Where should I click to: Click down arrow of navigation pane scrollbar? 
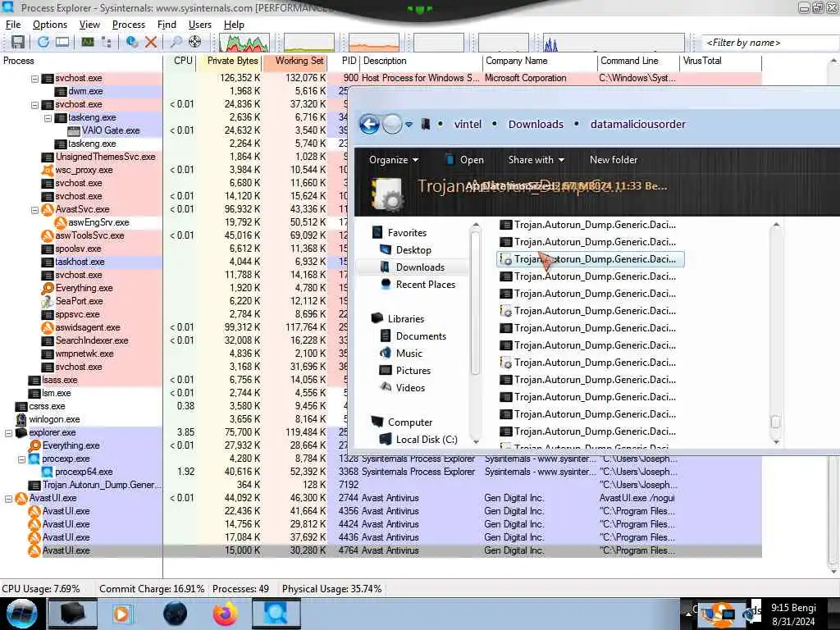click(475, 441)
